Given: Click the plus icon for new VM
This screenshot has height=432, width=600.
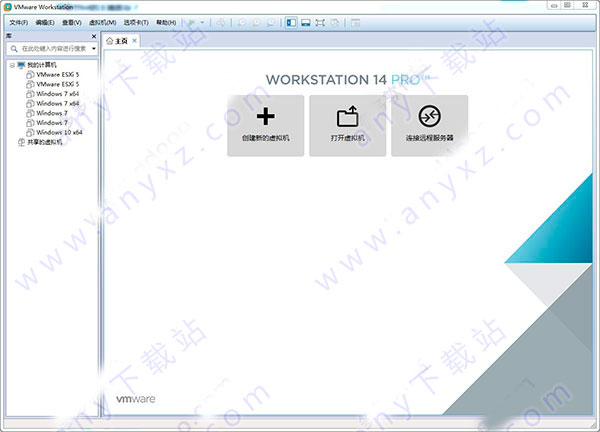Looking at the screenshot, I should point(266,116).
